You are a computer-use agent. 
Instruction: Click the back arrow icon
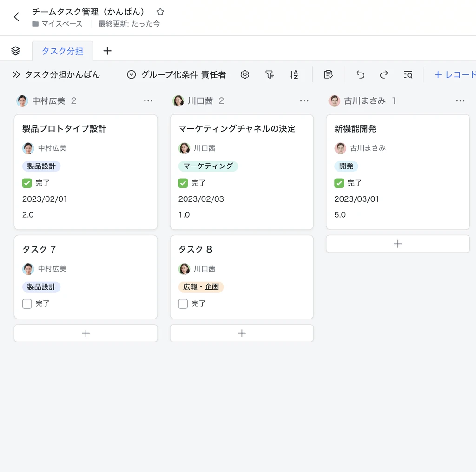point(17,17)
